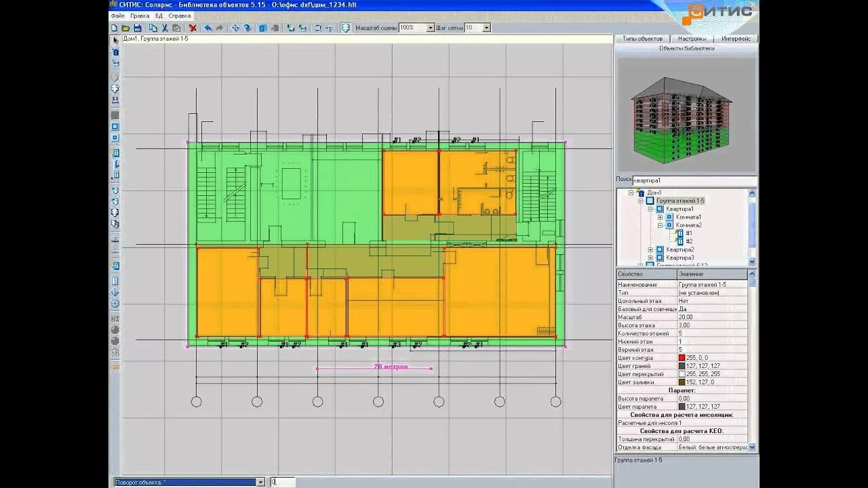Click the Paste toolbar icon
868x488 pixels.
[176, 28]
